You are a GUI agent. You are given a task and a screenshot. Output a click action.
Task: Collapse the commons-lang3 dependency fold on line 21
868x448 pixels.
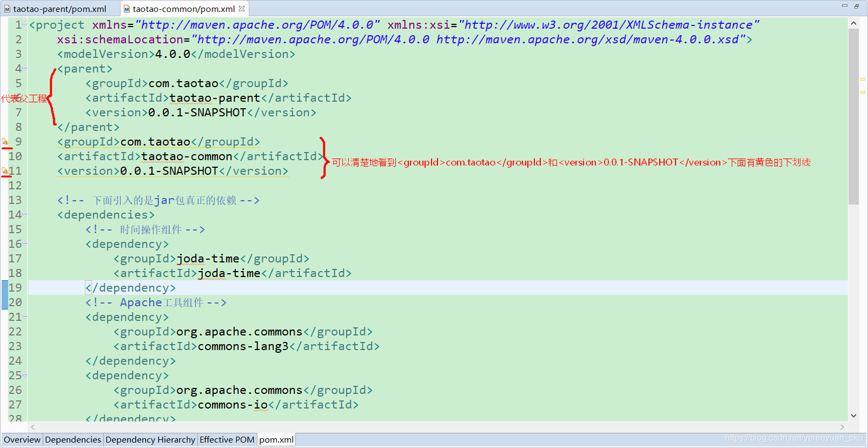click(25, 317)
